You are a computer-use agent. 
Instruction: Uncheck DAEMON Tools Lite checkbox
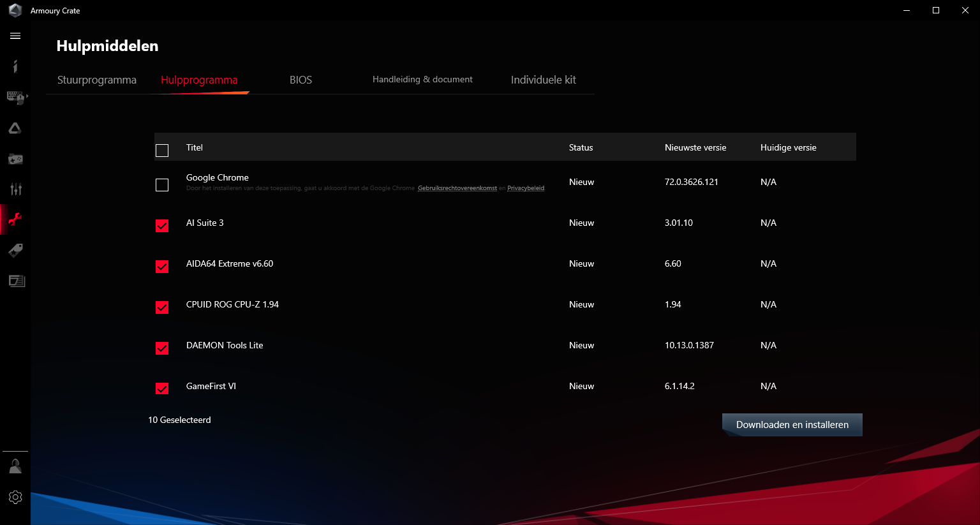point(162,348)
